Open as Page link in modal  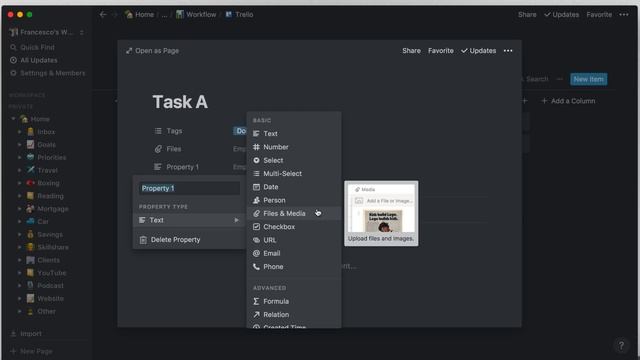click(x=152, y=51)
